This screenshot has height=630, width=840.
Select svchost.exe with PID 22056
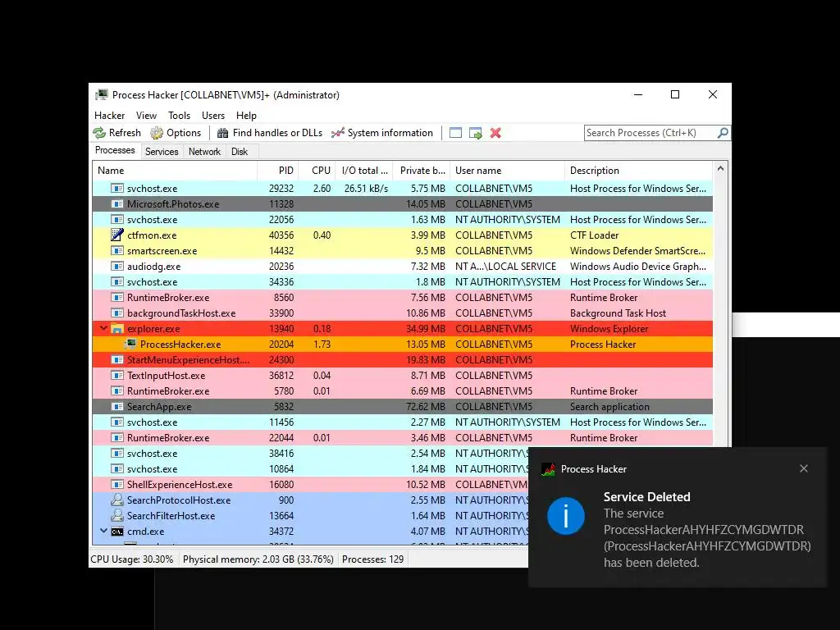402,219
